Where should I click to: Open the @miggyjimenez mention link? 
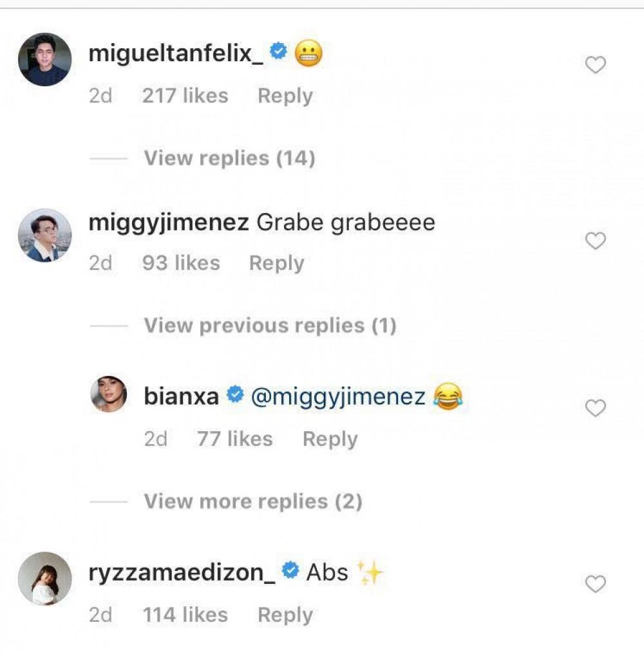tap(337, 396)
